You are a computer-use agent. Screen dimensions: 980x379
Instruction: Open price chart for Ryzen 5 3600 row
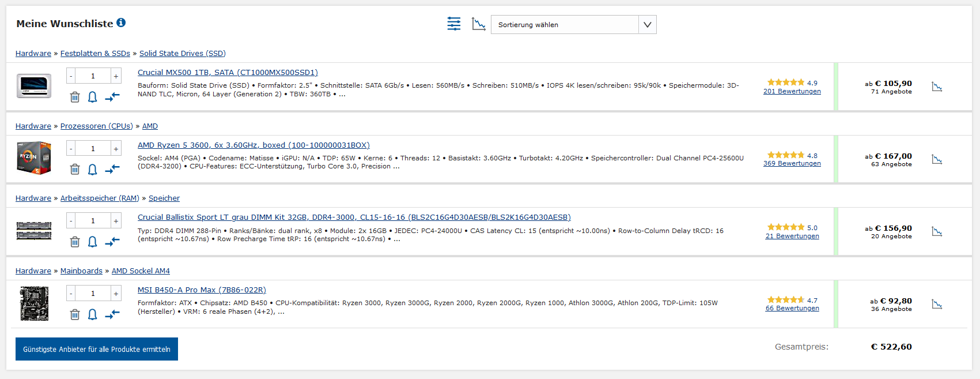pyautogui.click(x=937, y=160)
